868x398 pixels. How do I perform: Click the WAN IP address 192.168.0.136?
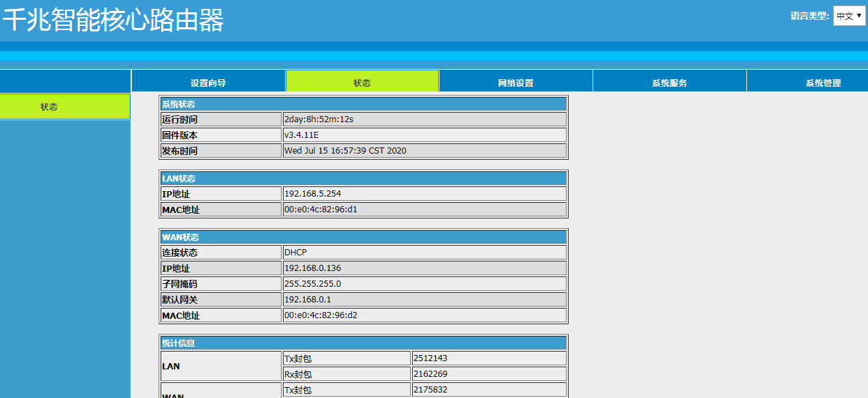312,268
